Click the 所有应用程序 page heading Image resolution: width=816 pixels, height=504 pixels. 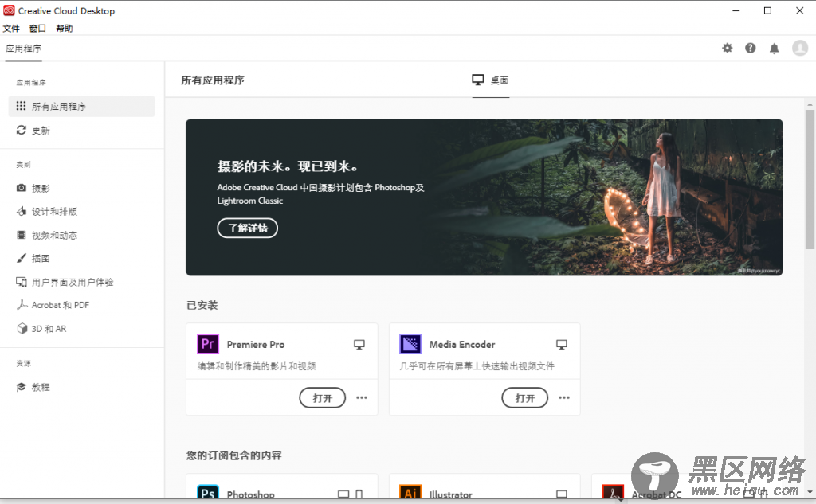click(x=213, y=80)
